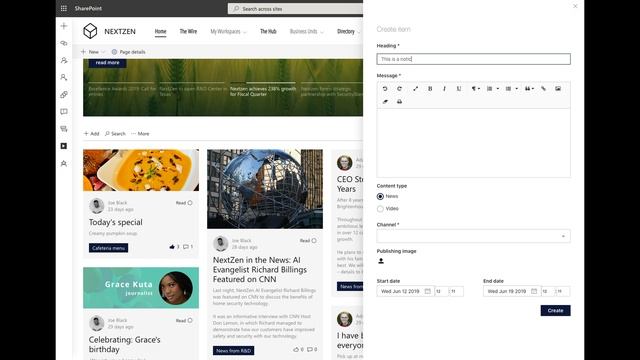Click the Create button
Image resolution: width=640 pixels, height=360 pixels.
[556, 311]
